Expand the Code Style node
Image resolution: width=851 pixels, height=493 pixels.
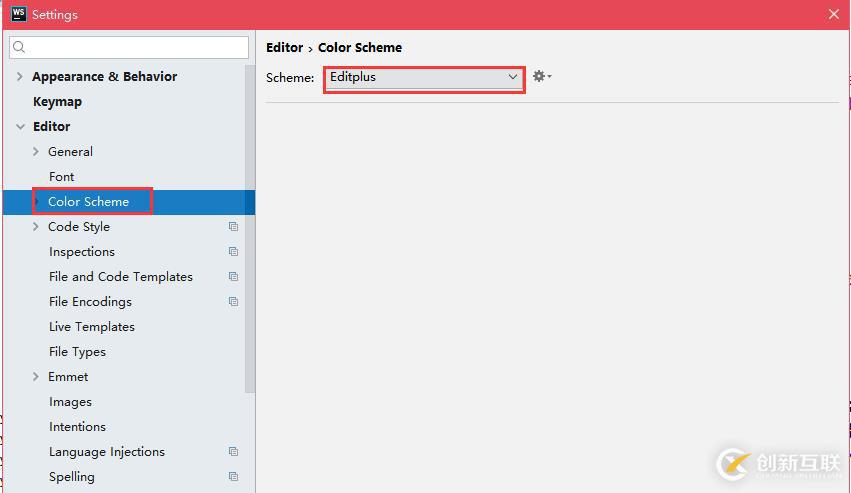click(36, 226)
